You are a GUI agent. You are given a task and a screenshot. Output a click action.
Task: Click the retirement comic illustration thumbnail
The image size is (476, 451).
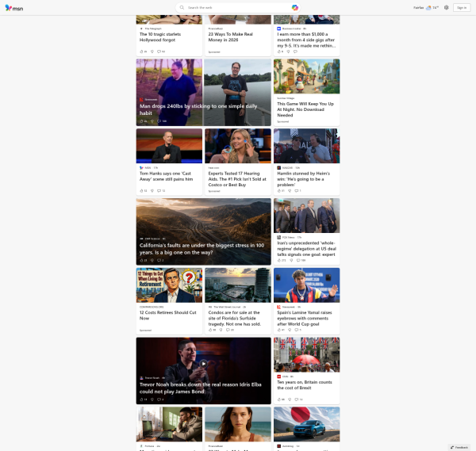pyautogui.click(x=169, y=285)
